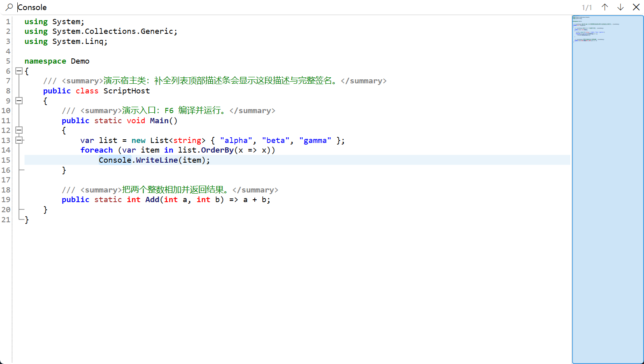This screenshot has height=364, width=644.
Task: Click line number 5 in gutter
Action: pyautogui.click(x=8, y=61)
